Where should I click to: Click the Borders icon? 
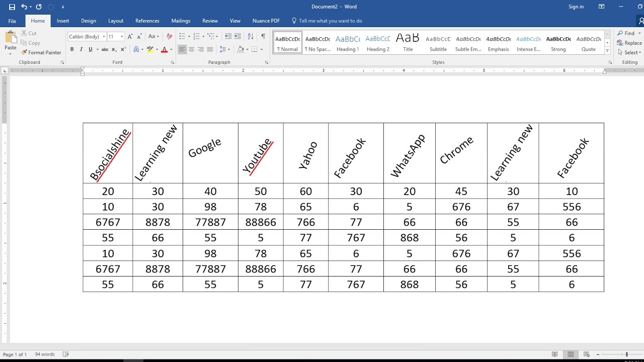[x=255, y=49]
